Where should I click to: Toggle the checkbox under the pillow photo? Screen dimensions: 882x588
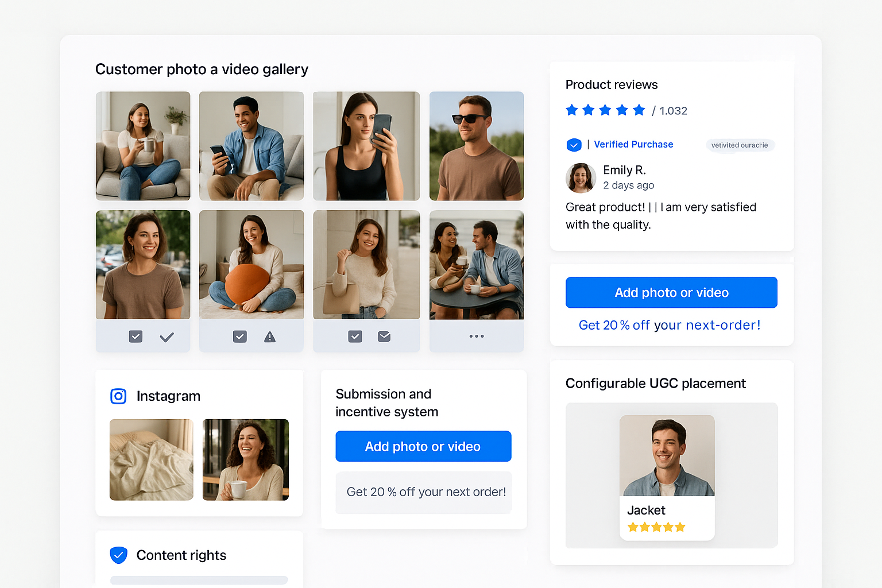pyautogui.click(x=240, y=336)
